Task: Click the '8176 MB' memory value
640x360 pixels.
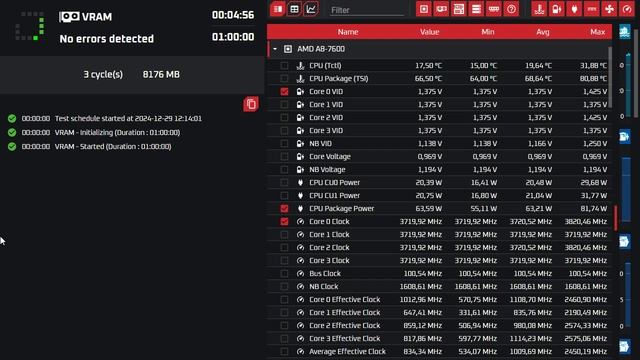Action: point(161,74)
